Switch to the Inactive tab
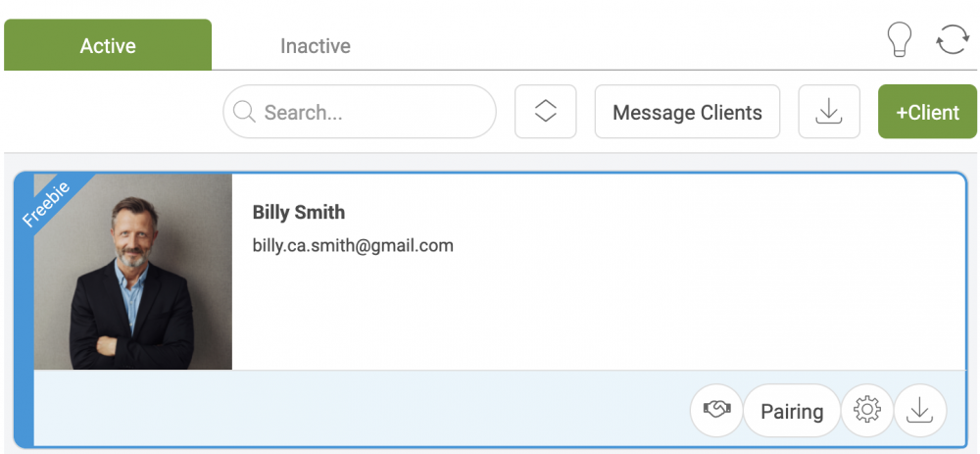Viewport: 980px width, 454px height. 315,46
